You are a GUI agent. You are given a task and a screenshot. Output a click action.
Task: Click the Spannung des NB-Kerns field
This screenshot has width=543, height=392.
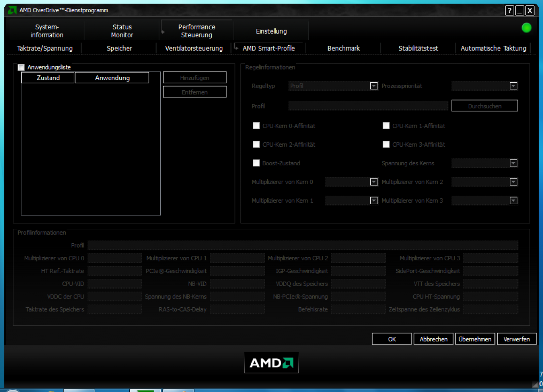coord(237,296)
